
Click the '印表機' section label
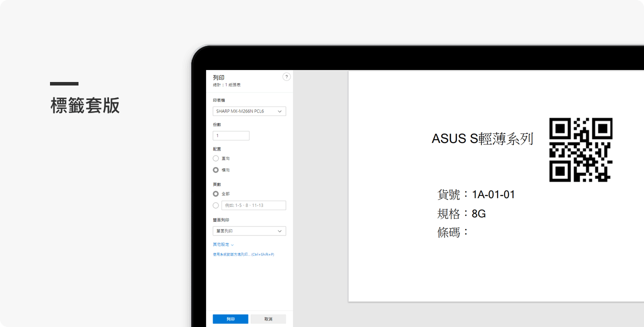coord(219,100)
